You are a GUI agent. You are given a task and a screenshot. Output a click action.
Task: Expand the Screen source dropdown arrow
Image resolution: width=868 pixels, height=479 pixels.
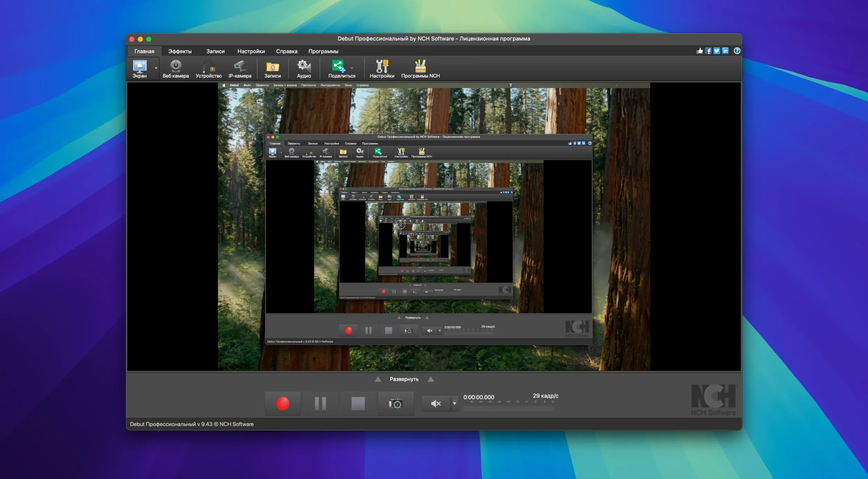pos(156,68)
